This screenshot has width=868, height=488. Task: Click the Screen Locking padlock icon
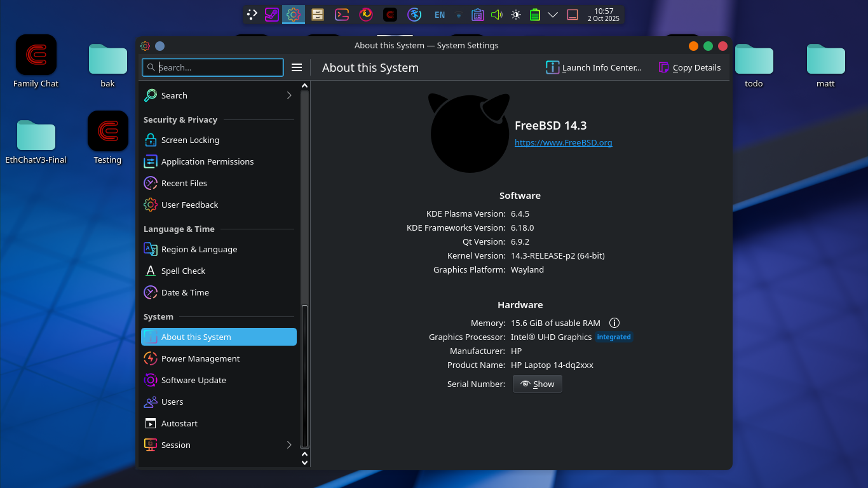coord(150,140)
